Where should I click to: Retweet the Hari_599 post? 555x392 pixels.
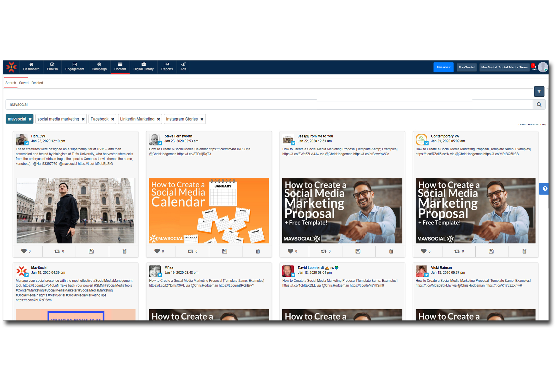point(57,251)
